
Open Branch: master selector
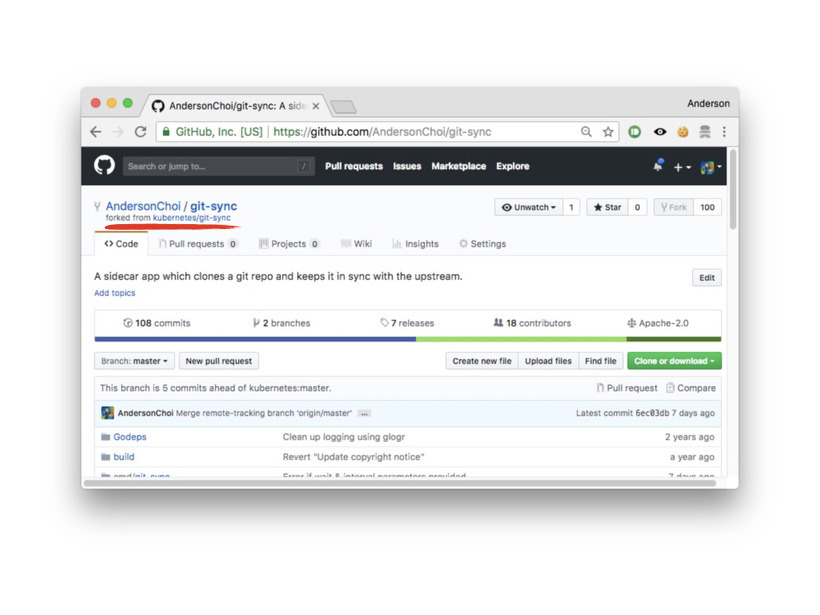(134, 361)
